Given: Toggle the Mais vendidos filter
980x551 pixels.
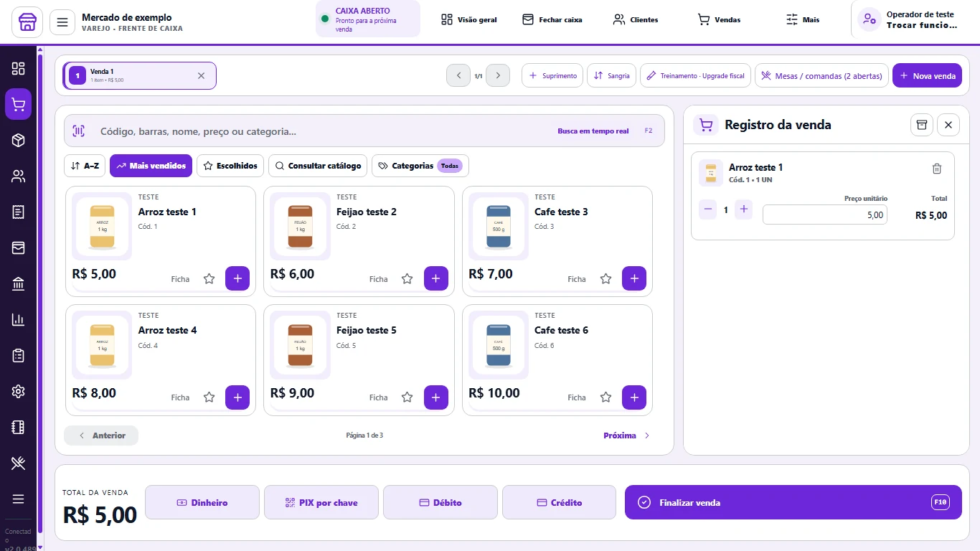Looking at the screenshot, I should (x=151, y=166).
